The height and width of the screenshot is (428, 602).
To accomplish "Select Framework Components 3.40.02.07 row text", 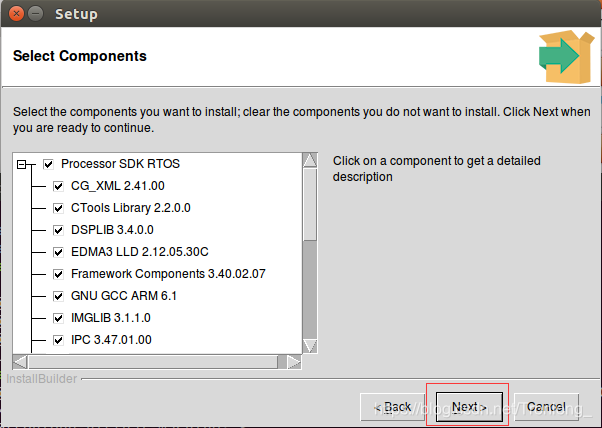I will coord(168,274).
